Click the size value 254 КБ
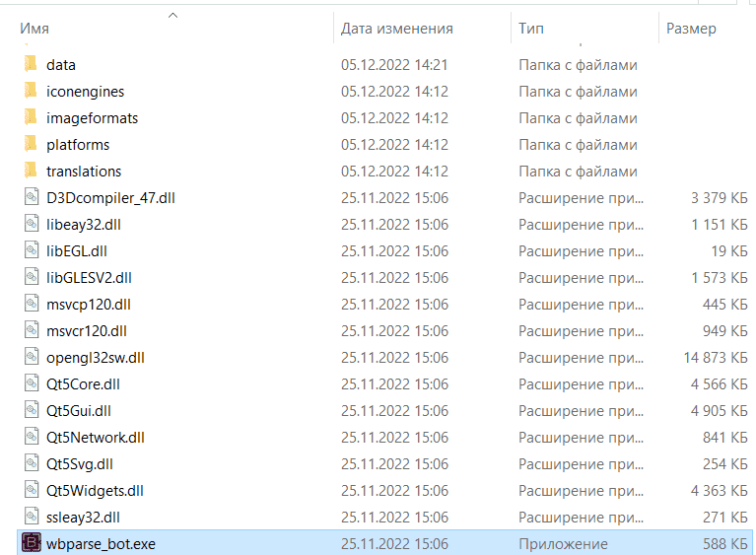 tap(725, 464)
